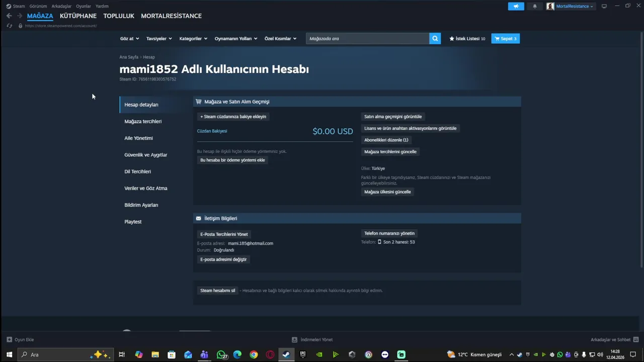Open Microsoft Edge from the taskbar

click(237, 354)
